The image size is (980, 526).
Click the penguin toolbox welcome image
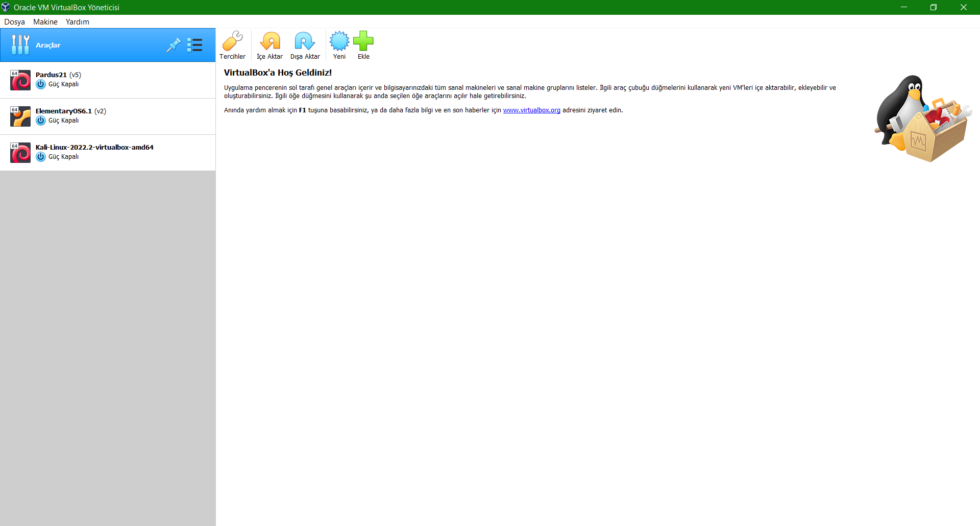click(x=923, y=118)
